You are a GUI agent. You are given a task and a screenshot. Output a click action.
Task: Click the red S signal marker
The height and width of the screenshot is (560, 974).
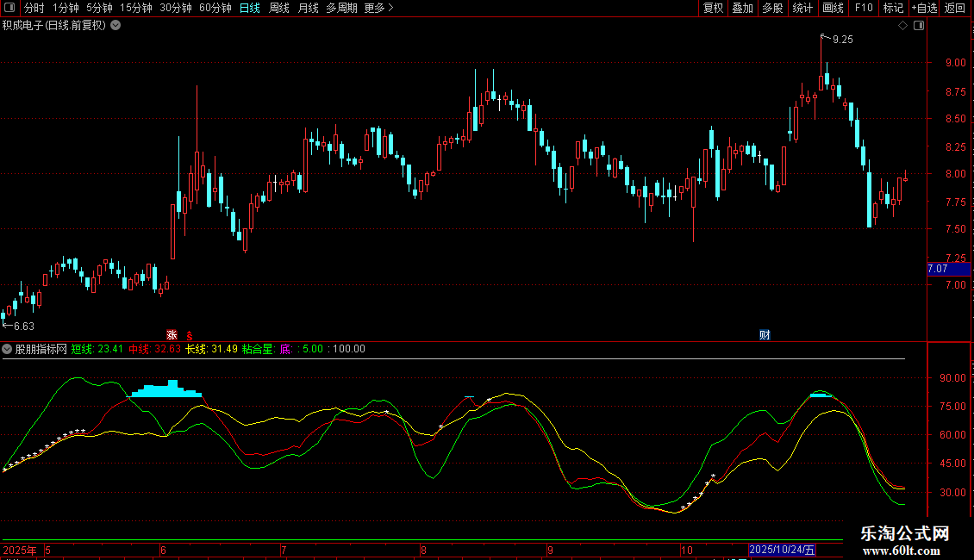[x=188, y=334]
